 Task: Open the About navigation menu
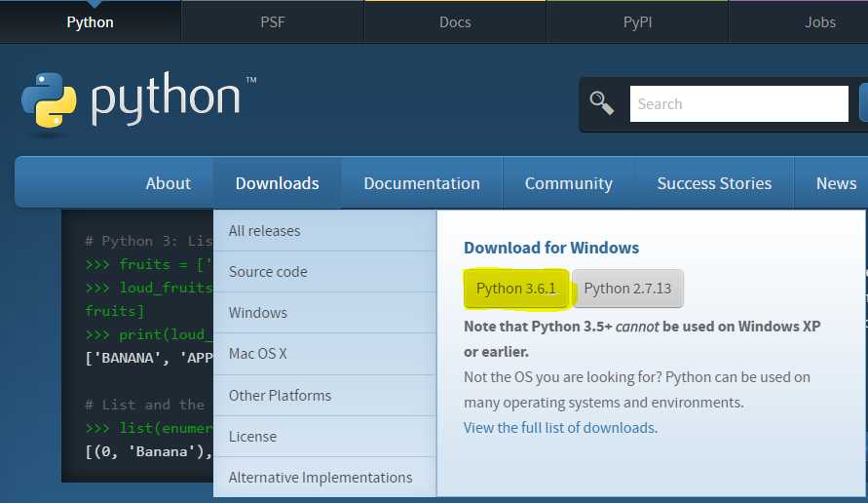(169, 183)
